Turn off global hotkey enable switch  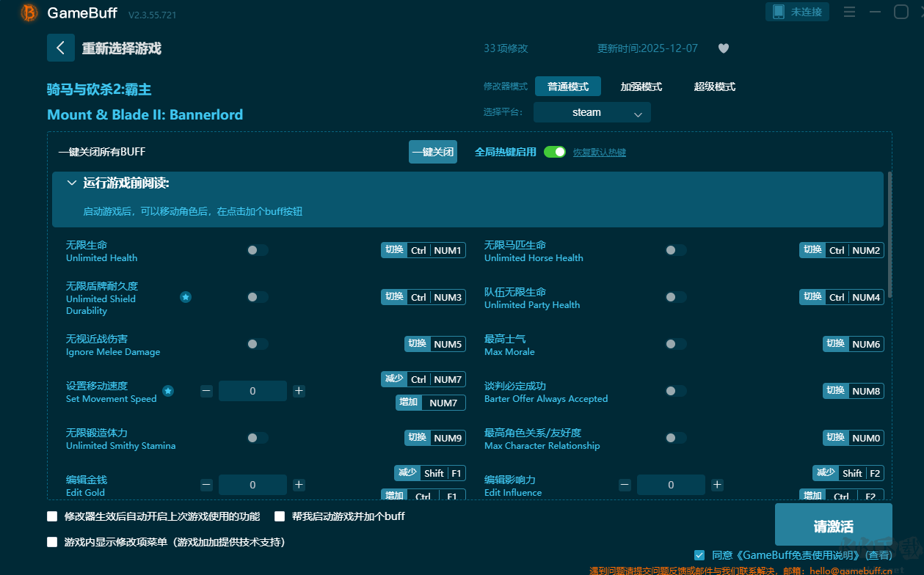[x=555, y=152]
